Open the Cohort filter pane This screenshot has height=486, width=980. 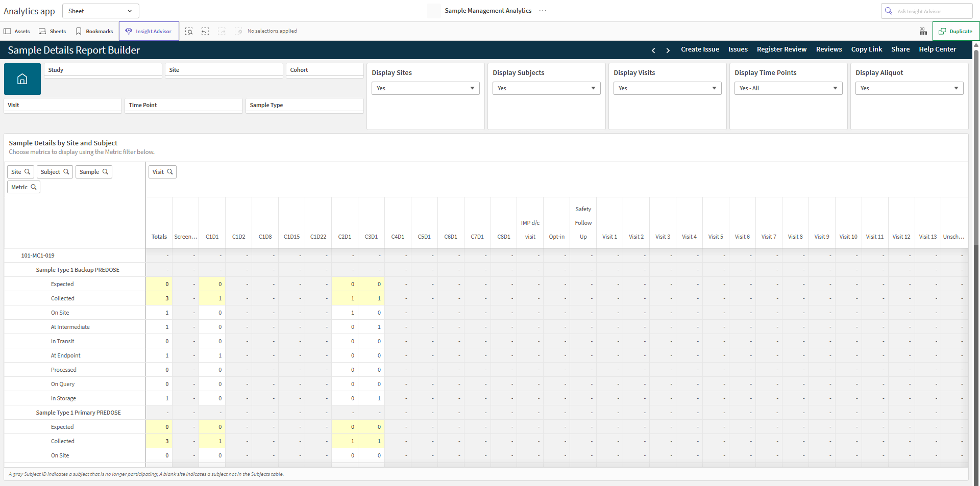325,70
